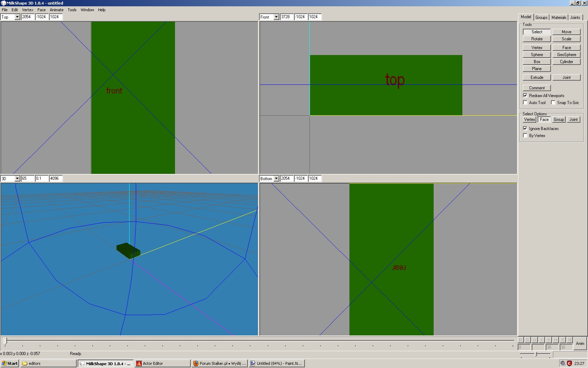Choose the Cylinder primitive tool
The width and height of the screenshot is (588, 368).
coord(567,62)
